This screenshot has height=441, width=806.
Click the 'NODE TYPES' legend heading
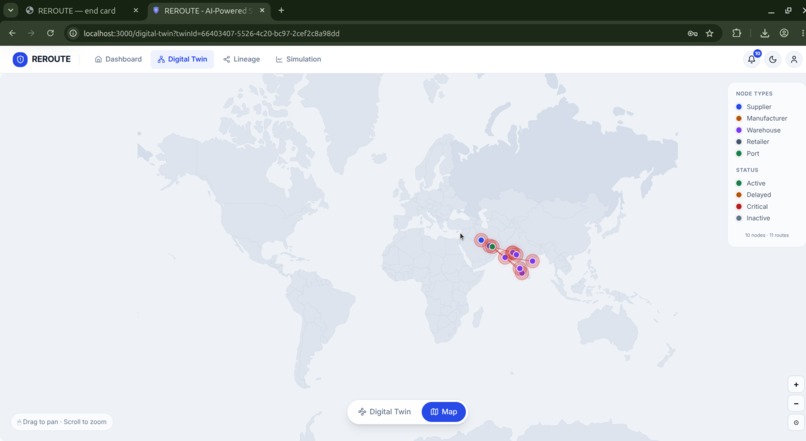(x=754, y=94)
